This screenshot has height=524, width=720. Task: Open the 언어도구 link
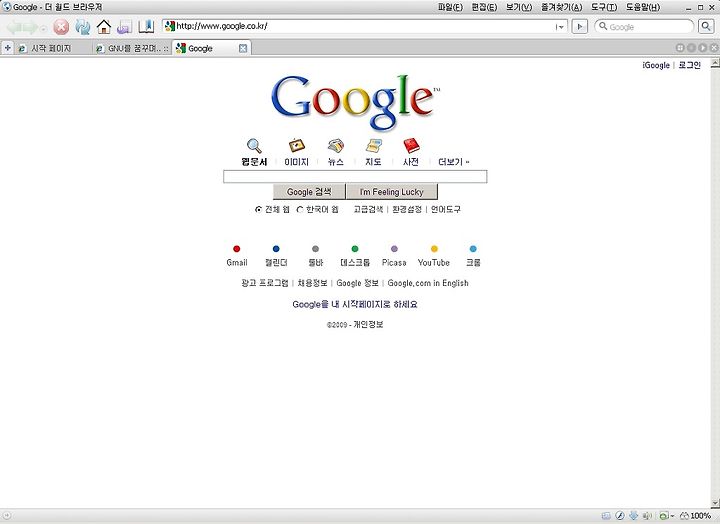tap(445, 209)
